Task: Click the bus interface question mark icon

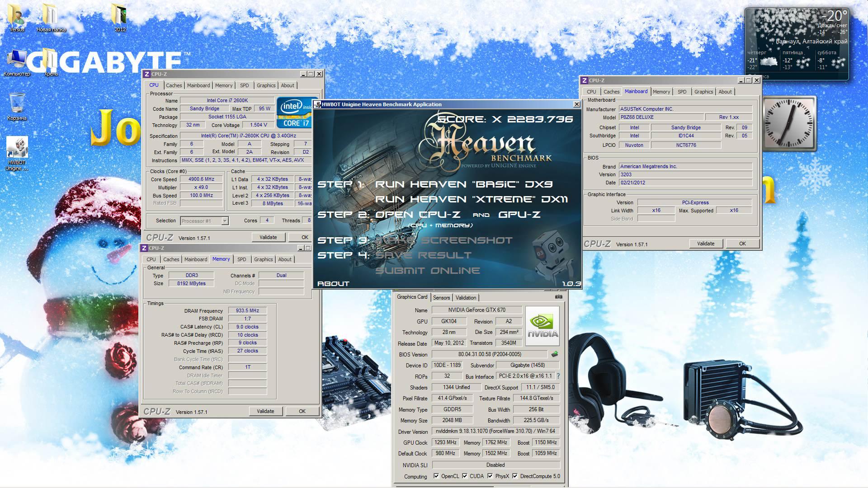Action: [558, 376]
